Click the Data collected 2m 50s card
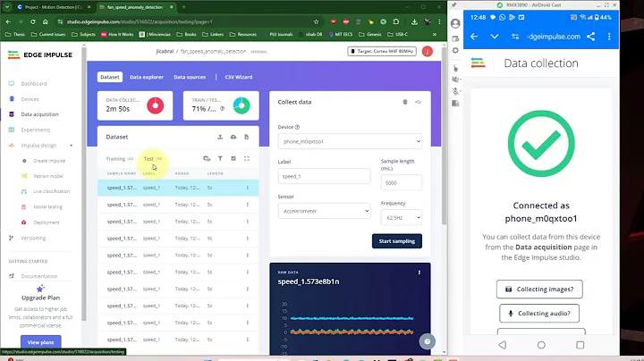This screenshot has width=644, height=361. pos(135,105)
